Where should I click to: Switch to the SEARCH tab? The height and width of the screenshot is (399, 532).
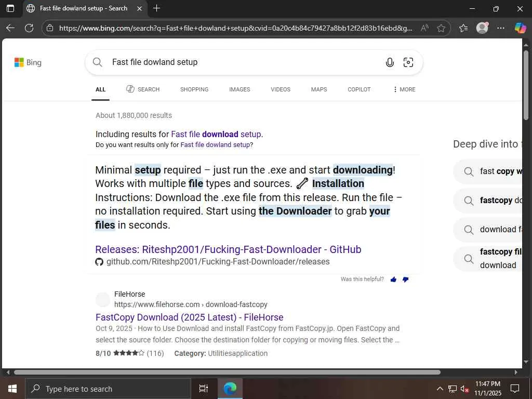pos(143,89)
